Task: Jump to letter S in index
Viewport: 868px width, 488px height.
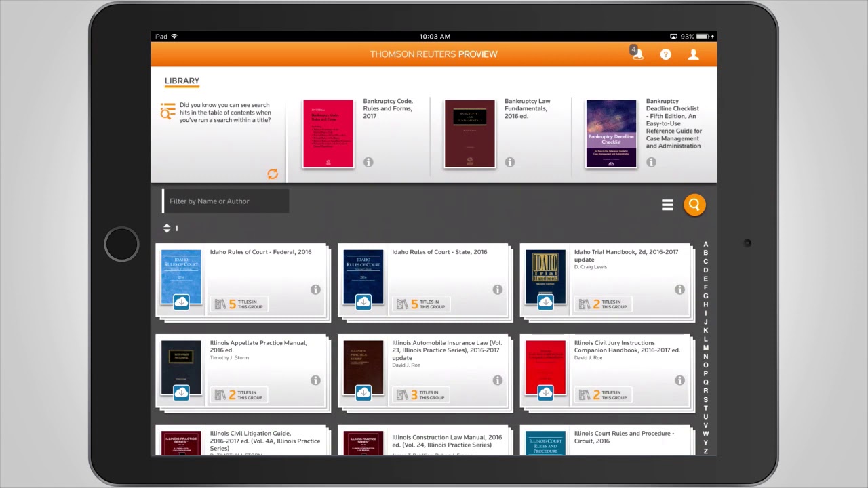Action: tap(705, 399)
